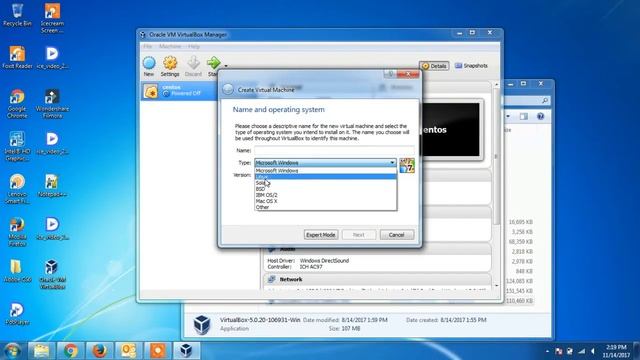Select Mac OS X type option
Viewport: 640px width, 360px height.
(325, 201)
